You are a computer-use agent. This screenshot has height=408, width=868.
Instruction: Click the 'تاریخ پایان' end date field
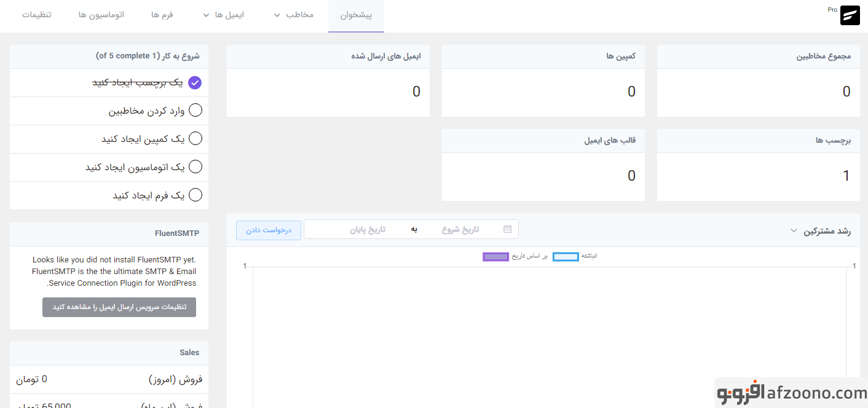pyautogui.click(x=368, y=229)
